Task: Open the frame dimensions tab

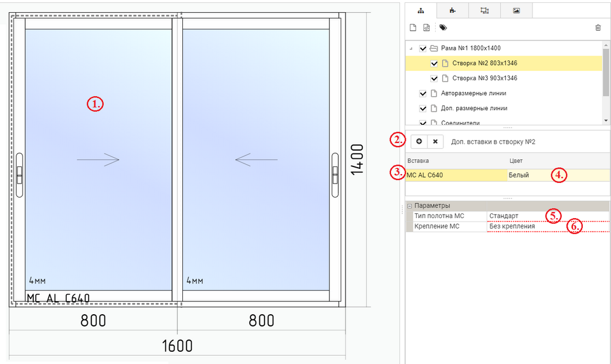Action: (x=484, y=11)
